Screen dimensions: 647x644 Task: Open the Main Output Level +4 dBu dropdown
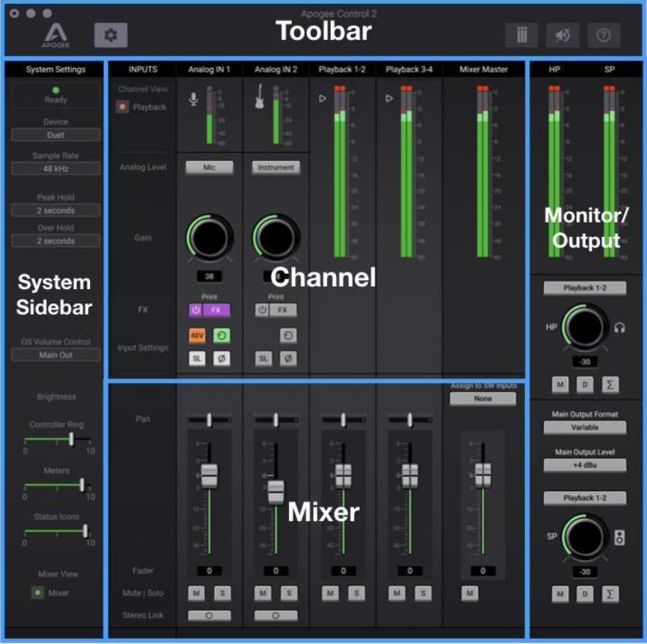(584, 465)
